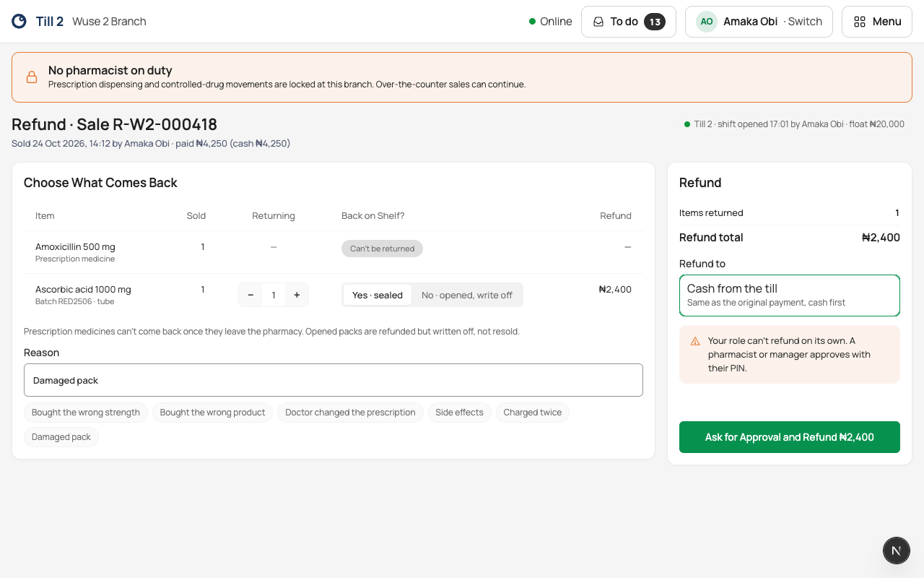Click Ask for Approval and Refund ₦2,400
The width and height of the screenshot is (924, 578).
pos(790,437)
